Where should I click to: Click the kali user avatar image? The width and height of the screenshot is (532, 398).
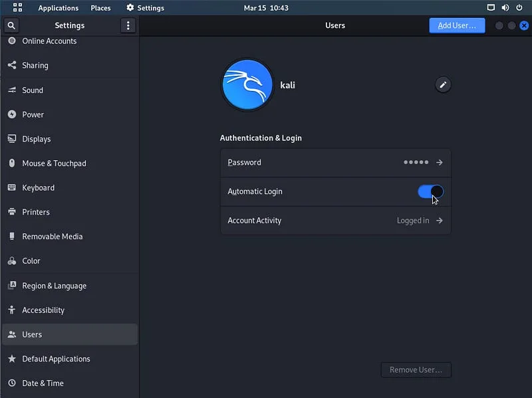(247, 84)
